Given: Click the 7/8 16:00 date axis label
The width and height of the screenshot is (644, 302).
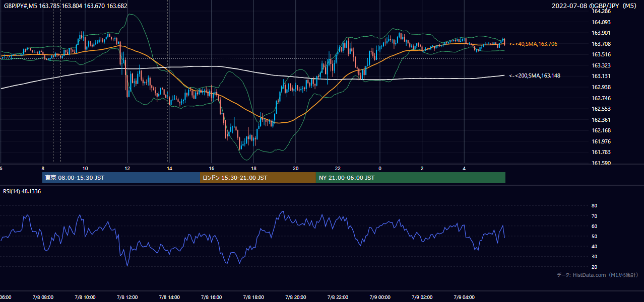Looking at the screenshot, I should tap(212, 297).
